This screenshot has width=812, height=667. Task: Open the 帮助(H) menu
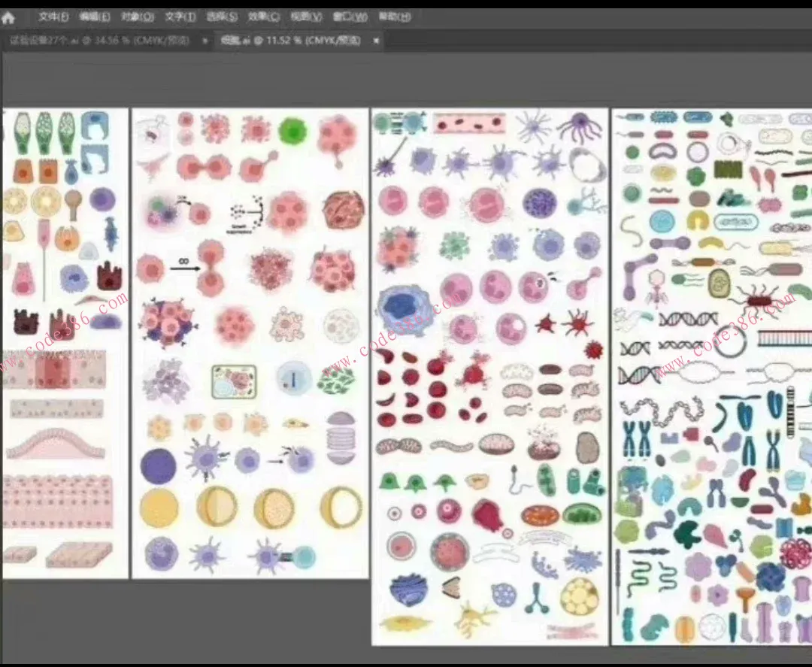pyautogui.click(x=394, y=17)
